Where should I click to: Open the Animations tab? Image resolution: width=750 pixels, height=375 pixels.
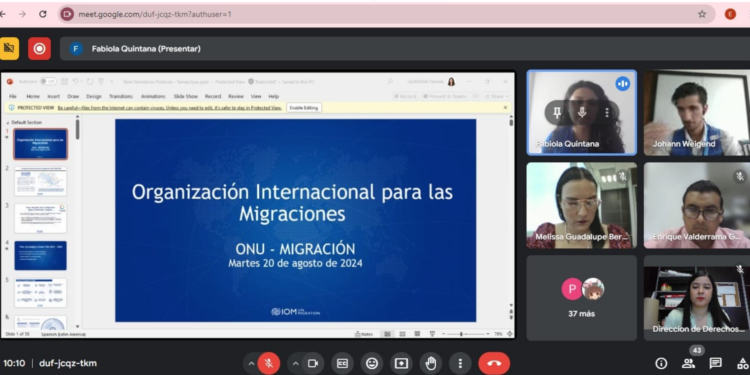point(153,96)
